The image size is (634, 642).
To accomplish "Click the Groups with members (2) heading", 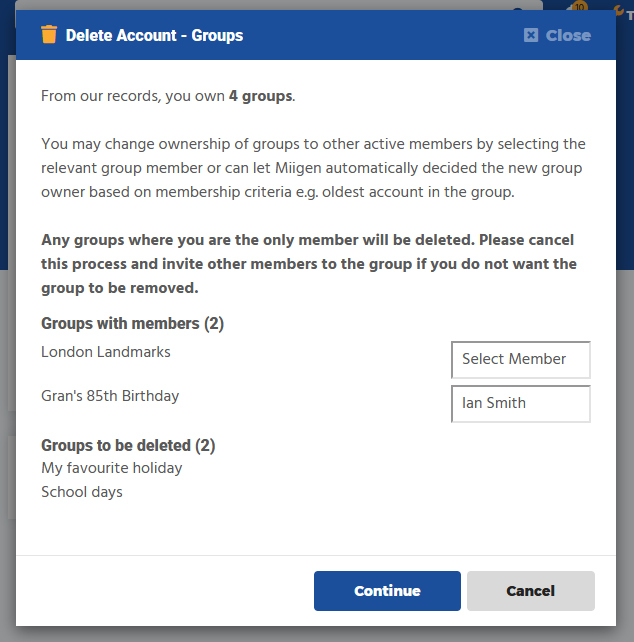I will (x=132, y=324).
